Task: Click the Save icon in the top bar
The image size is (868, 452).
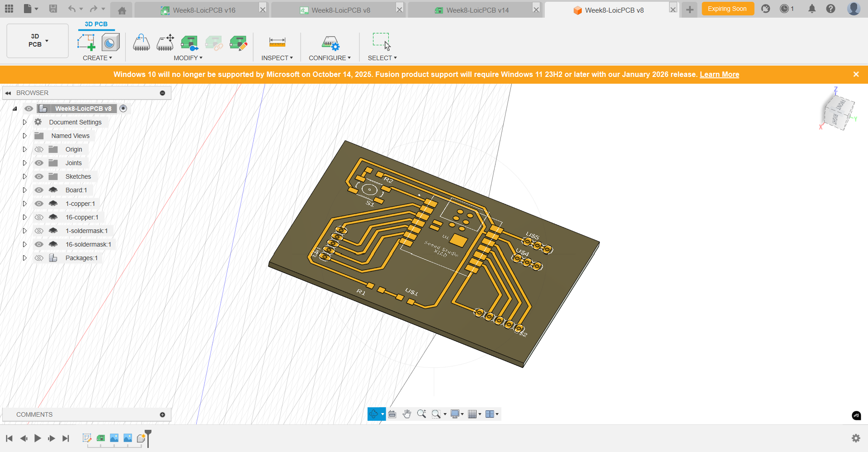Action: pos(53,9)
